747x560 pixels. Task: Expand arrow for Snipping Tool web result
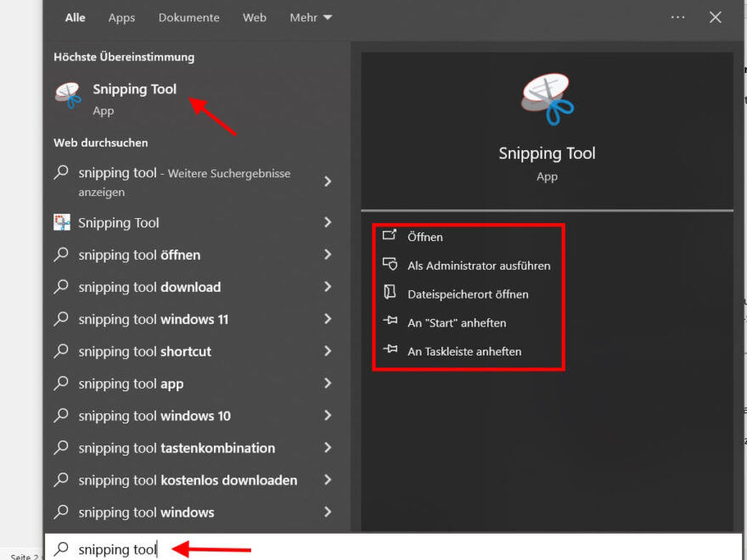click(x=328, y=222)
